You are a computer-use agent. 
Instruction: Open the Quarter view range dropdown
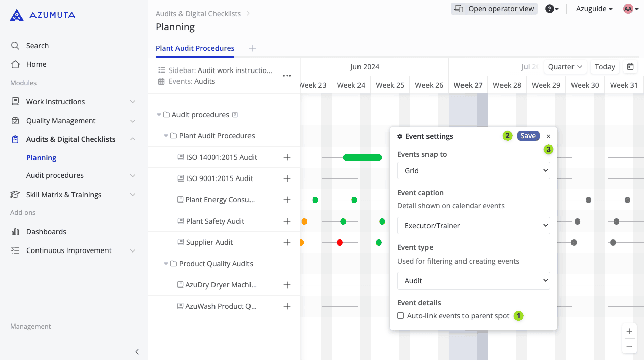pos(565,67)
